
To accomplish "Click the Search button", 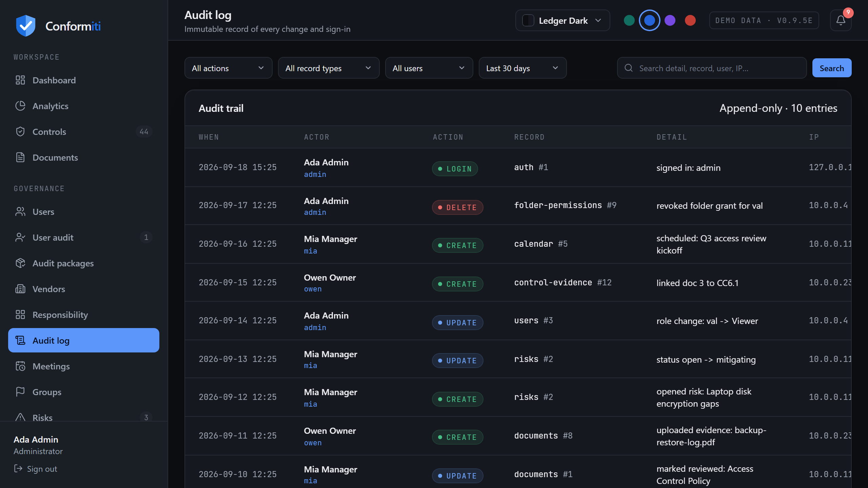I will (x=832, y=68).
